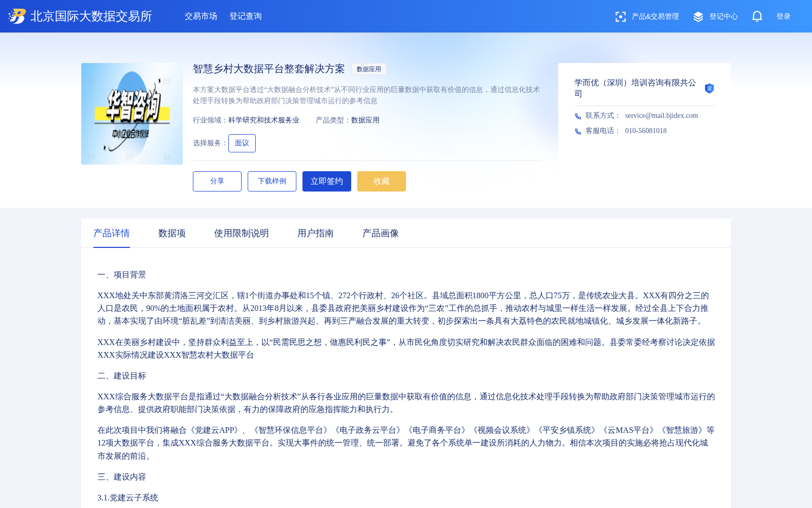
Task: Click the phone icon beside 客服电话
Action: click(x=578, y=132)
